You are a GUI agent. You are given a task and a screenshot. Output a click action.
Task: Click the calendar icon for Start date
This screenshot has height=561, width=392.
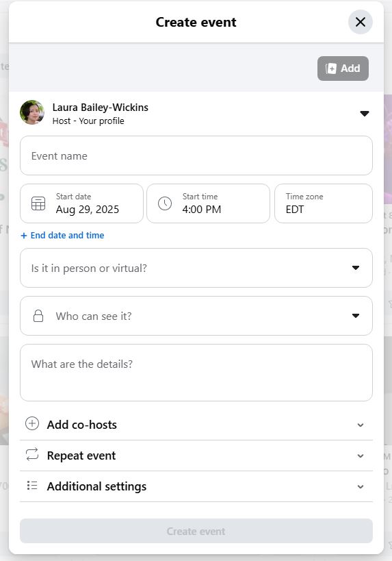coord(38,203)
